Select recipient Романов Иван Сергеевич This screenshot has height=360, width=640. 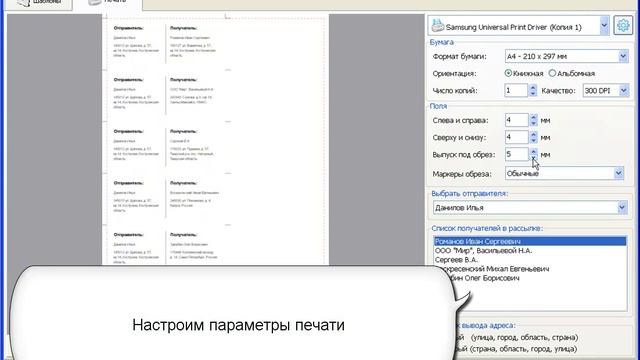tap(530, 241)
